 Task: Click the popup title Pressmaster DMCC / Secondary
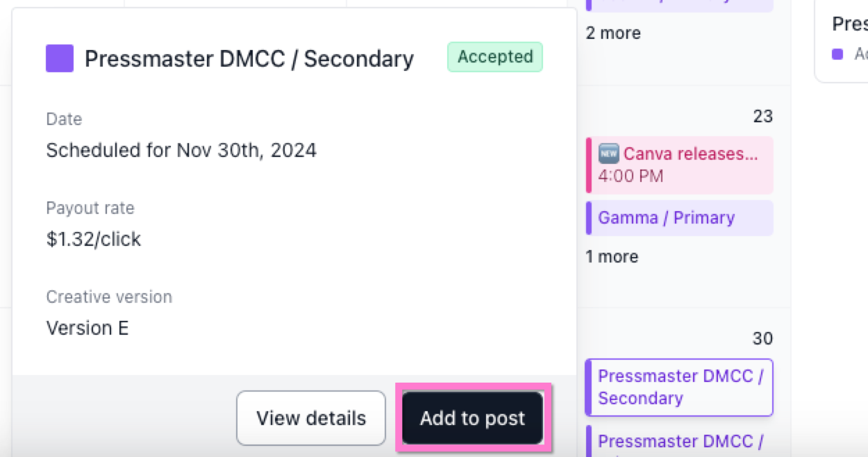coord(249,59)
